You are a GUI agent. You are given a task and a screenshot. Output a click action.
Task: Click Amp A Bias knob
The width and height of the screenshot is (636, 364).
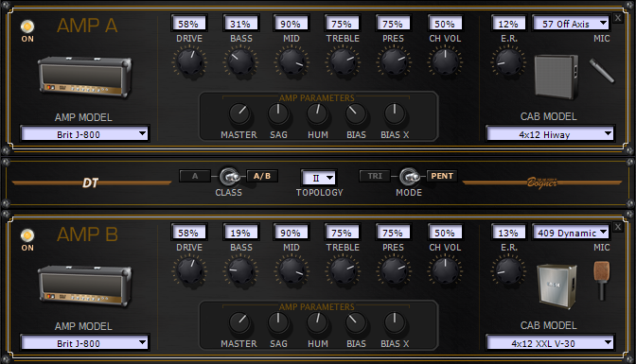pos(356,113)
